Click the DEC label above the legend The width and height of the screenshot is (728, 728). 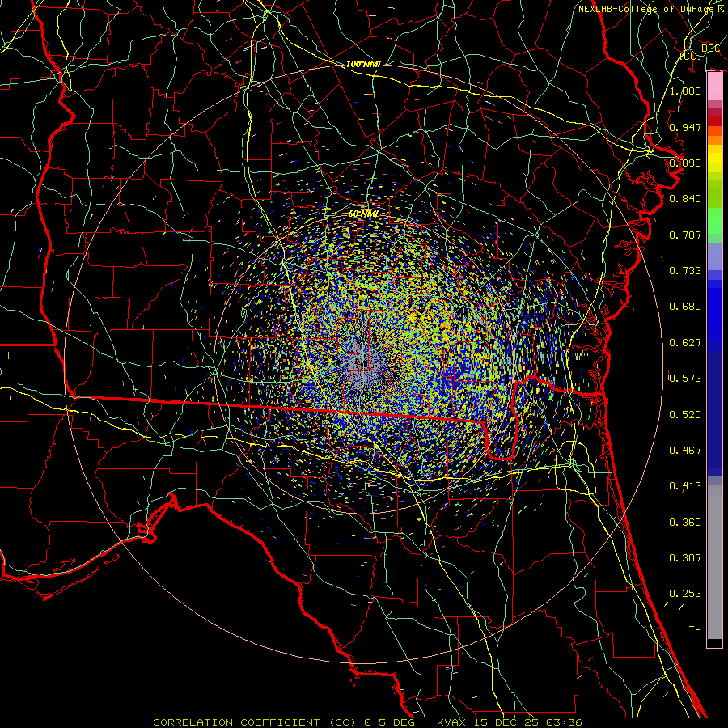[x=710, y=49]
